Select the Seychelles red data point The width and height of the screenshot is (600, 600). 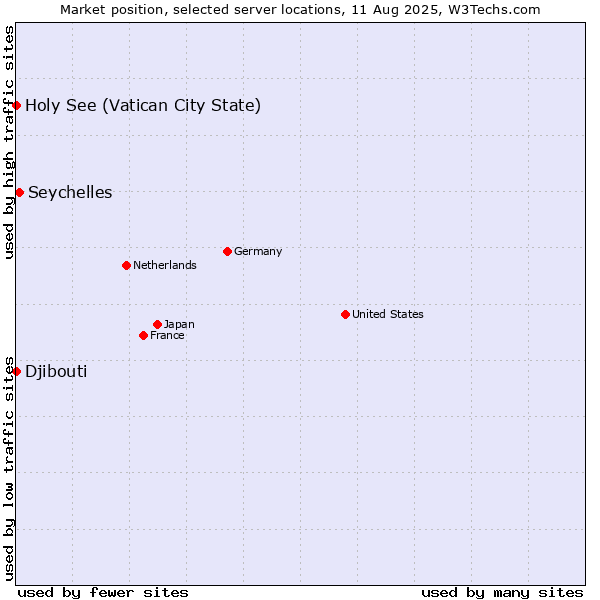(x=20, y=192)
